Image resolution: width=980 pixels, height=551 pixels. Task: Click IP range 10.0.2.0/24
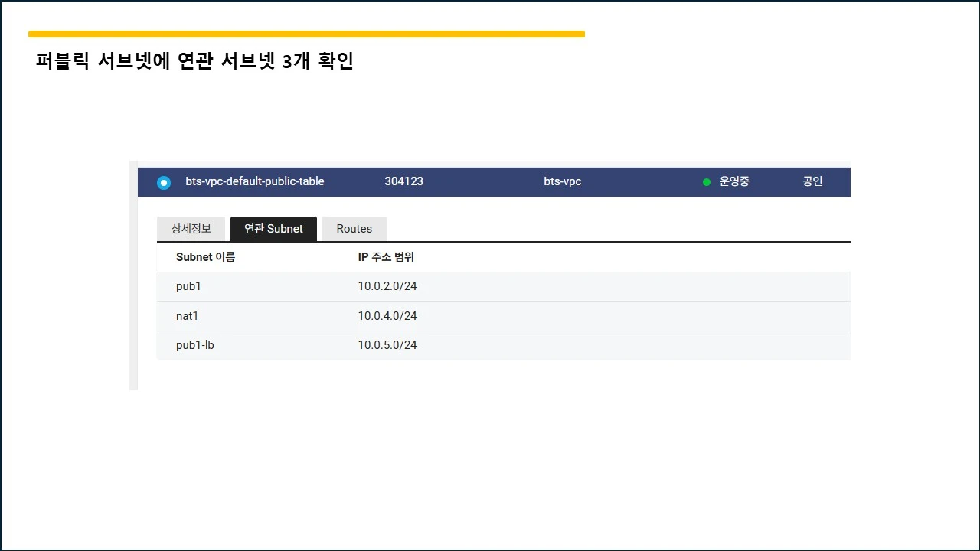click(x=387, y=286)
